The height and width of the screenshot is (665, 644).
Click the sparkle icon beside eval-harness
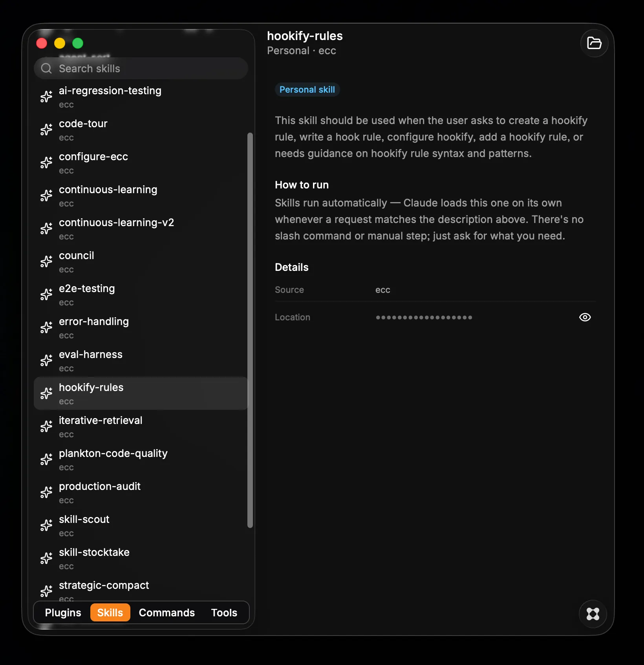(x=46, y=360)
